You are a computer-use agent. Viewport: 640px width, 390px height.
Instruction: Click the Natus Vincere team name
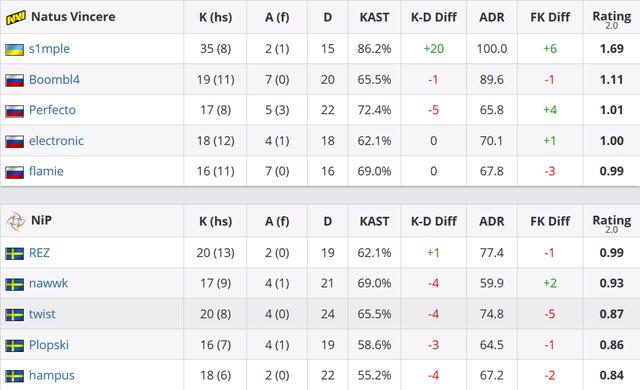tap(73, 17)
